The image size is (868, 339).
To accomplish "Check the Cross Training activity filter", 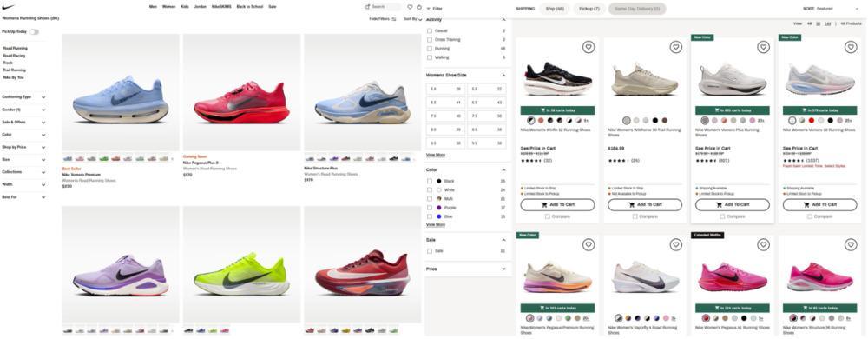I will point(430,40).
